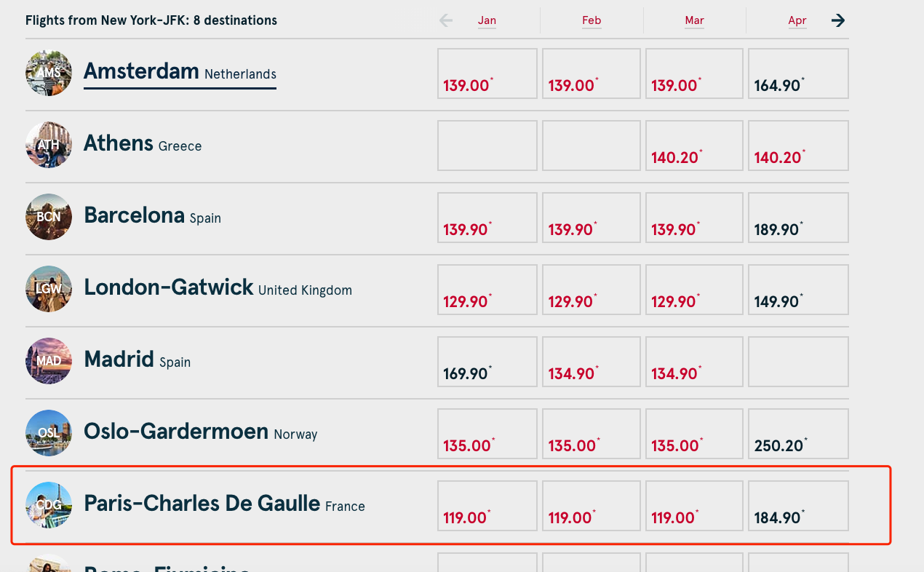924x572 pixels.
Task: Choose Amsterdam January fare 139.00
Action: [x=487, y=74]
